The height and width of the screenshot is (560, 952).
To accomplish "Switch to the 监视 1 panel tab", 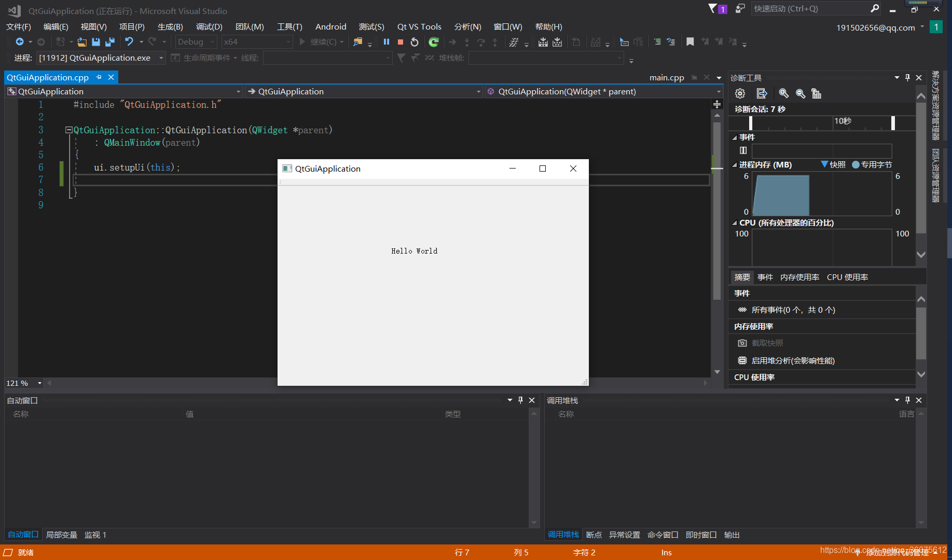I will (x=95, y=535).
